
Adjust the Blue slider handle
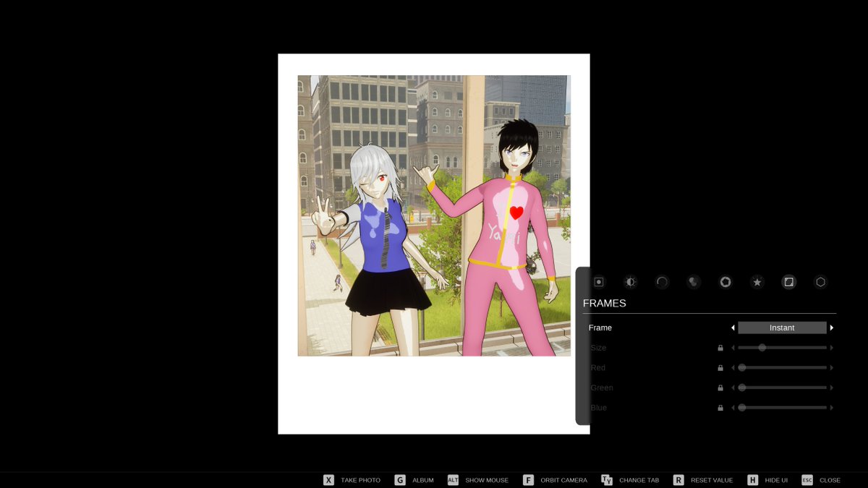[741, 407]
